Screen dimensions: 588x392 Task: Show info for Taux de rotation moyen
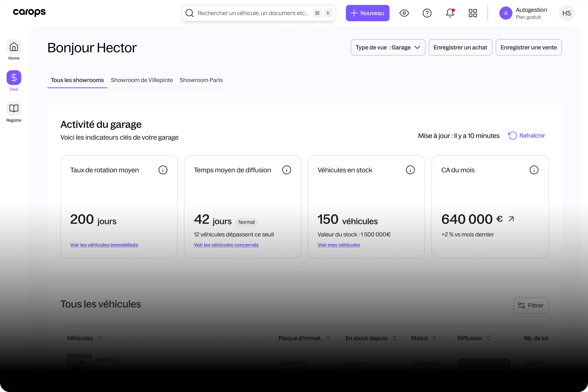(x=163, y=170)
